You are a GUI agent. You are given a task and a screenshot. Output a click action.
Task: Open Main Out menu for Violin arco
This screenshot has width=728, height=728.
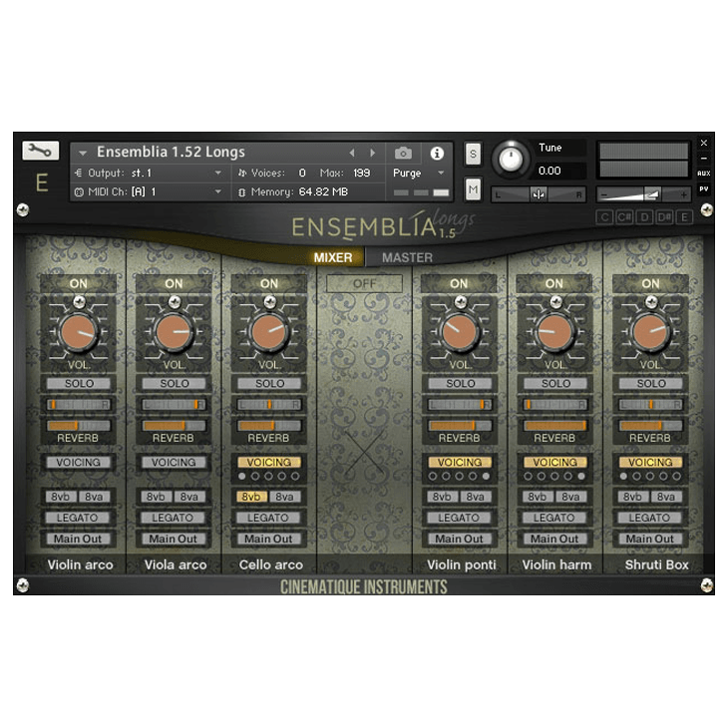coord(78,540)
